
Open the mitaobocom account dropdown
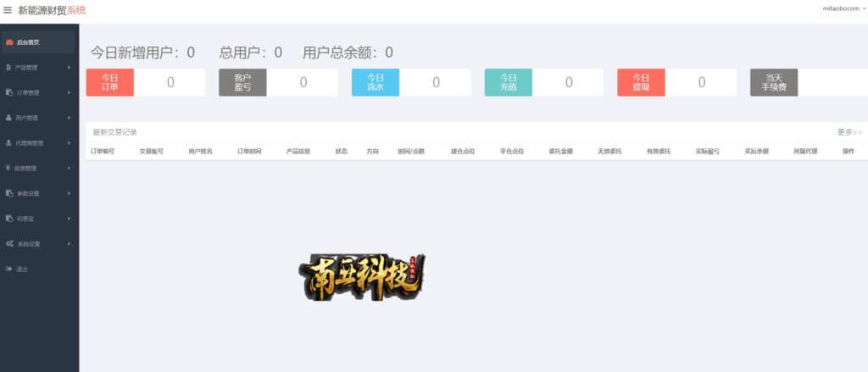tap(844, 8)
